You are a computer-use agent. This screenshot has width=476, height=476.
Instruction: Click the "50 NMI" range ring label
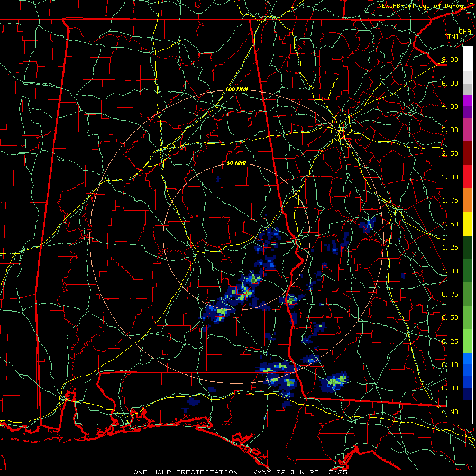[236, 163]
